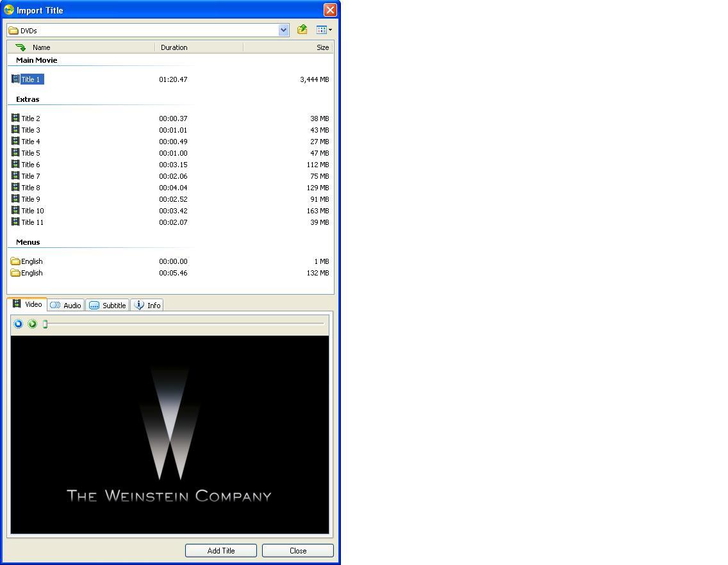728x565 pixels.
Task: Stop the video preview playback
Action: click(x=18, y=323)
